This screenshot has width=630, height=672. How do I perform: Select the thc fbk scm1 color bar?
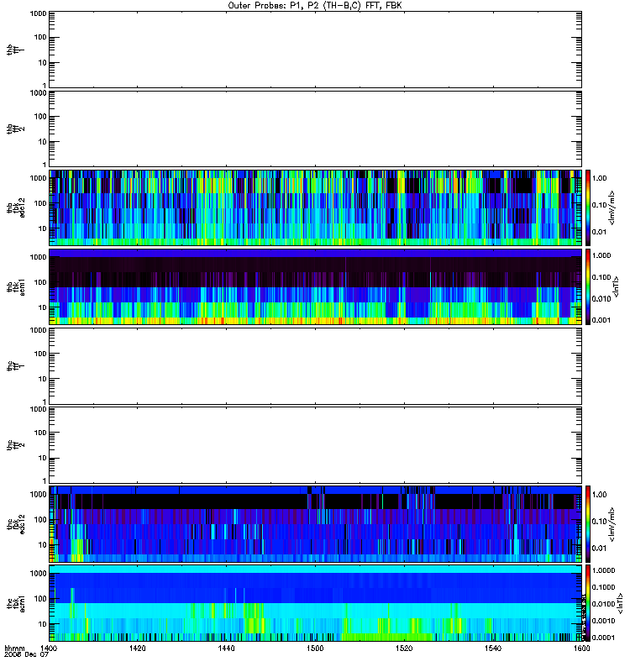(x=588, y=603)
